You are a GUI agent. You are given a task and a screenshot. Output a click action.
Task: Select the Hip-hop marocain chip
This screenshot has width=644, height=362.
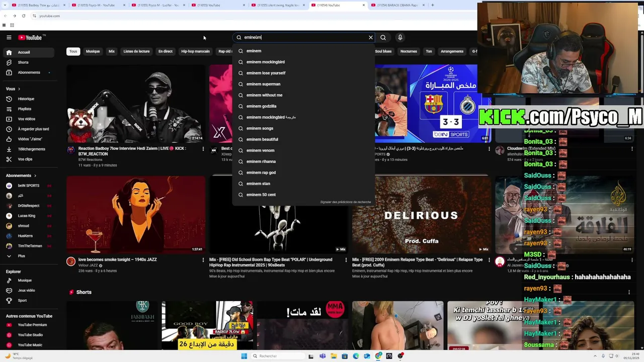(x=195, y=51)
